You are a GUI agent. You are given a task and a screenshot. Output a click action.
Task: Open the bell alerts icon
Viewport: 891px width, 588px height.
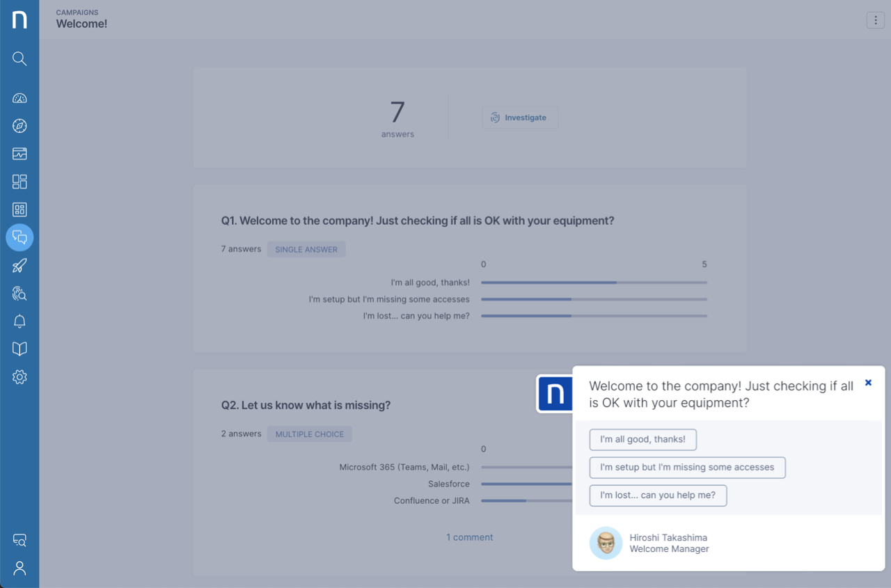pyautogui.click(x=19, y=321)
